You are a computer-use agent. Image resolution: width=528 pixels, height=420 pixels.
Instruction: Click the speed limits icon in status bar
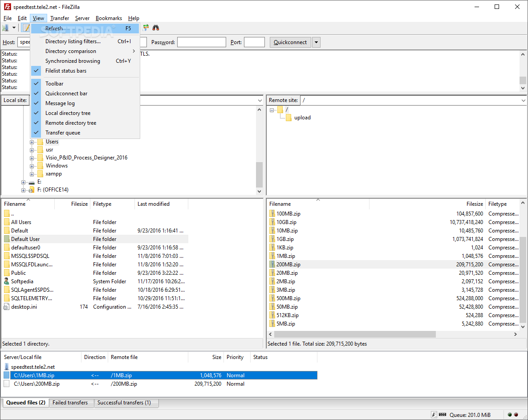click(443, 415)
